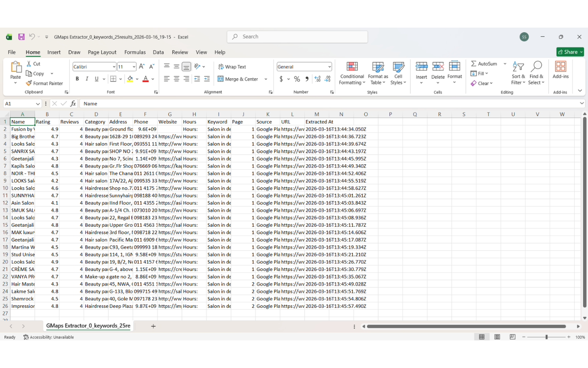This screenshot has width=588, height=368.
Task: Switch to the Review tab
Action: pyautogui.click(x=180, y=52)
